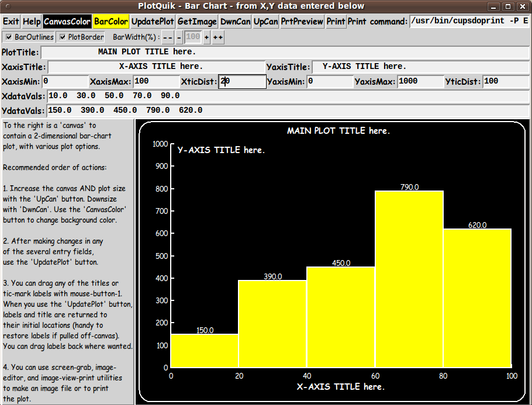This screenshot has height=405, width=532.
Task: Increase BarWidth by one step (+)
Action: [x=206, y=37]
